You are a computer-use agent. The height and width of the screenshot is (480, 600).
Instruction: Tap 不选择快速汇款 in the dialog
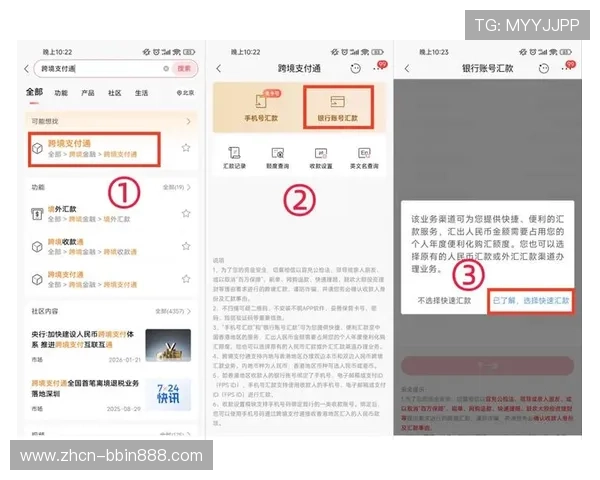tap(444, 301)
